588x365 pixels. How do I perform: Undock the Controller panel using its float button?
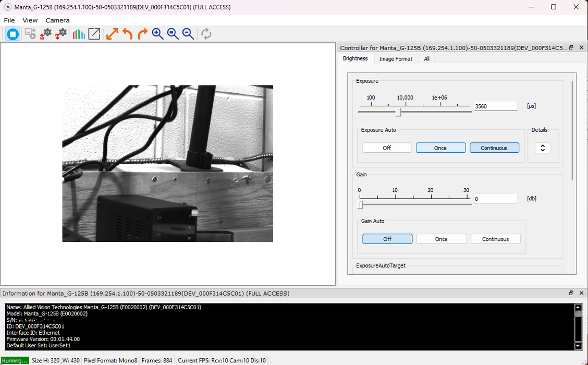pyautogui.click(x=571, y=47)
